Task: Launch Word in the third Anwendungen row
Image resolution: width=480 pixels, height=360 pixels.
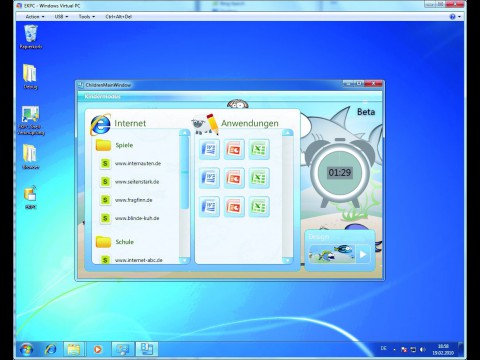Action: click(209, 206)
